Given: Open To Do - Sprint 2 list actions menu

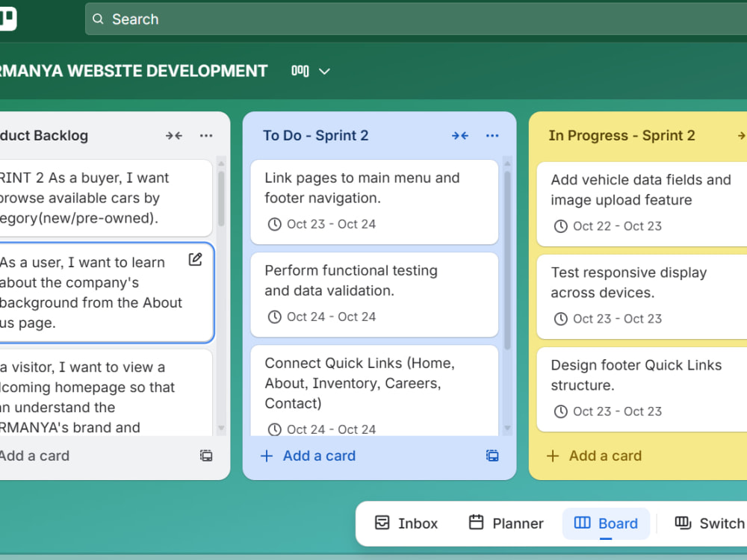Looking at the screenshot, I should [492, 136].
